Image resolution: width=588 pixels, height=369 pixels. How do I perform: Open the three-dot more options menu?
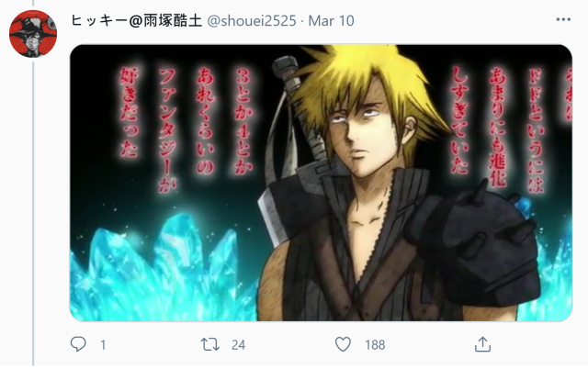tap(563, 19)
